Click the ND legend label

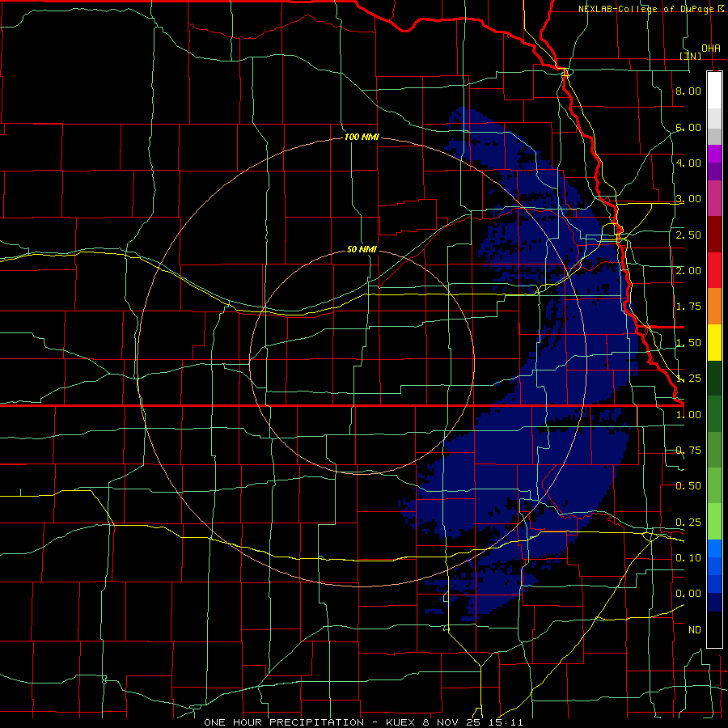(x=695, y=630)
